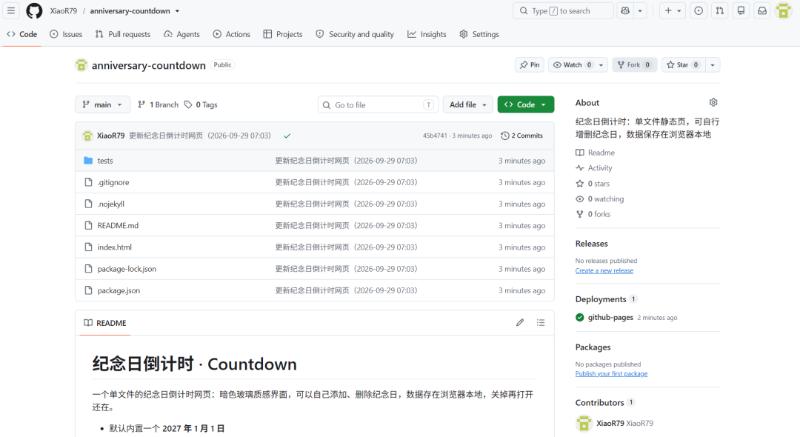Click the XiaoR79 owner breadcrumb link
Screen dimensions: 800x437
(63, 11)
